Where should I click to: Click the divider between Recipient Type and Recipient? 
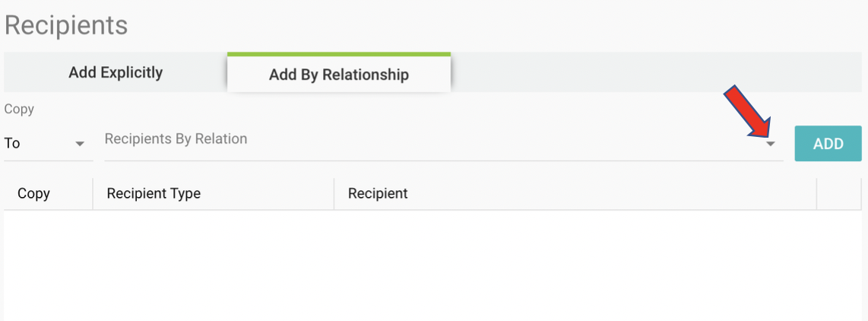(x=334, y=193)
